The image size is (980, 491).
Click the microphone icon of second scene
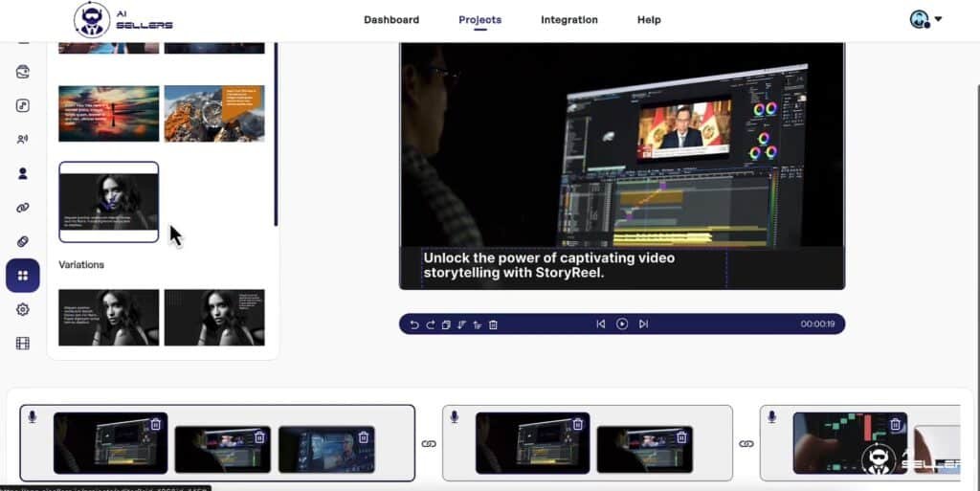(455, 416)
